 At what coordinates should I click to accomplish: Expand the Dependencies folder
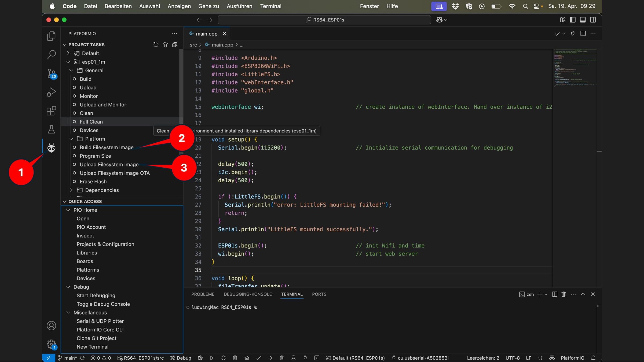(x=71, y=190)
